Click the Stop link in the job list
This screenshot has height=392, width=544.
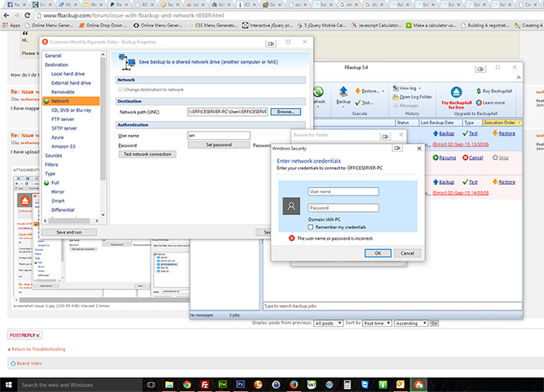500,158
